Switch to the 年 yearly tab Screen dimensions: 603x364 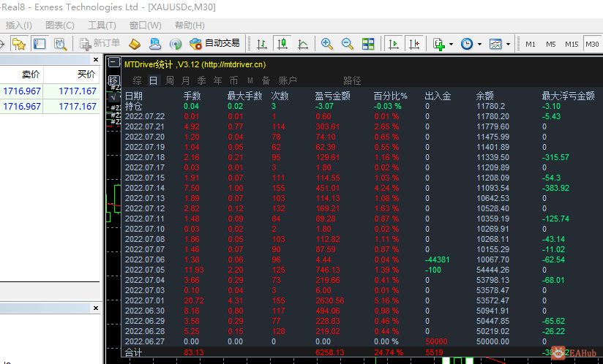click(217, 80)
